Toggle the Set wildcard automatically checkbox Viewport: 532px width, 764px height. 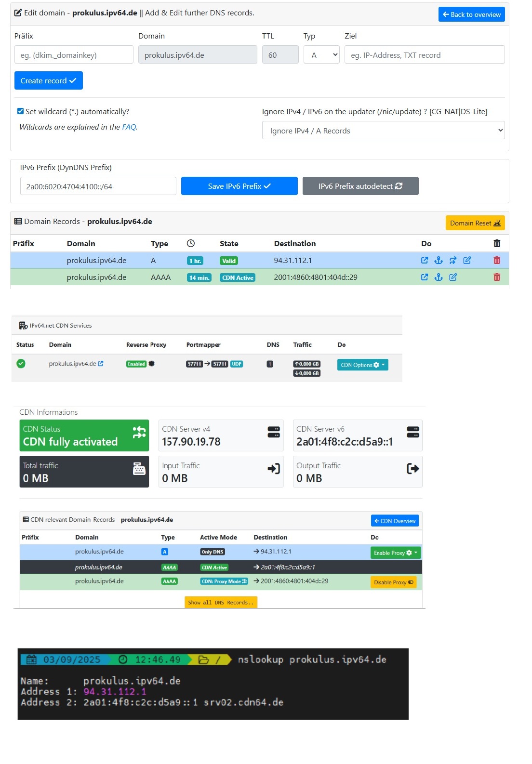[x=20, y=111]
